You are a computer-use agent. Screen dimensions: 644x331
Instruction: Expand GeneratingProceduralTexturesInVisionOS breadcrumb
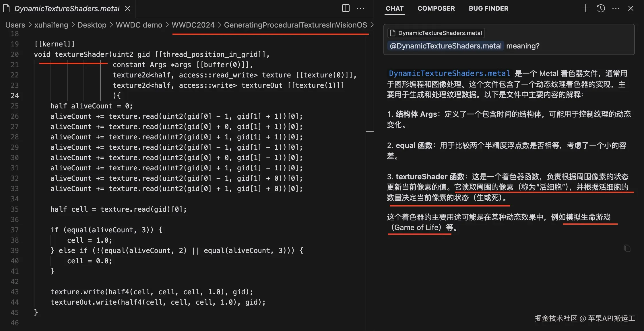pyautogui.click(x=295, y=25)
